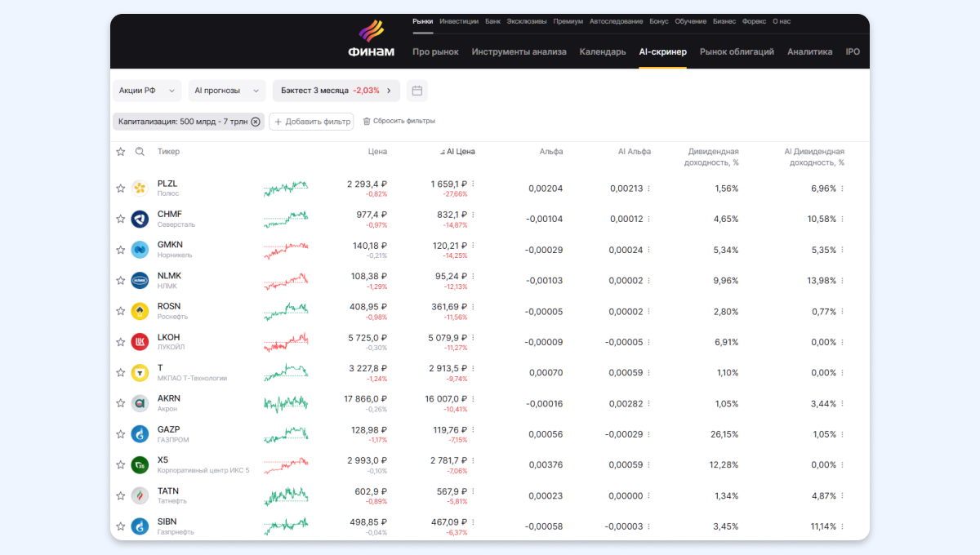Expand Бэктест 3 месяца selector
Viewport: 980px width, 555px height.
(336, 91)
